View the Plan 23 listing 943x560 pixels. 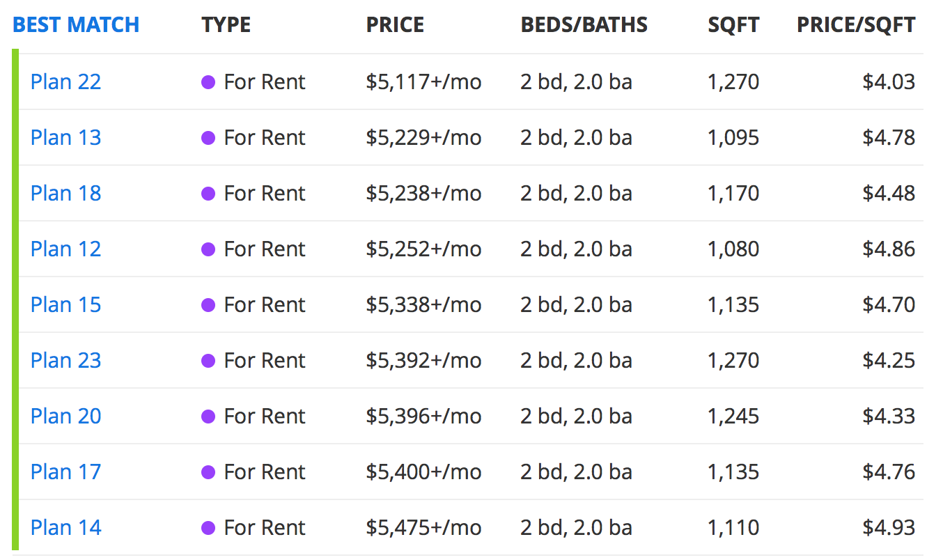pyautogui.click(x=65, y=361)
